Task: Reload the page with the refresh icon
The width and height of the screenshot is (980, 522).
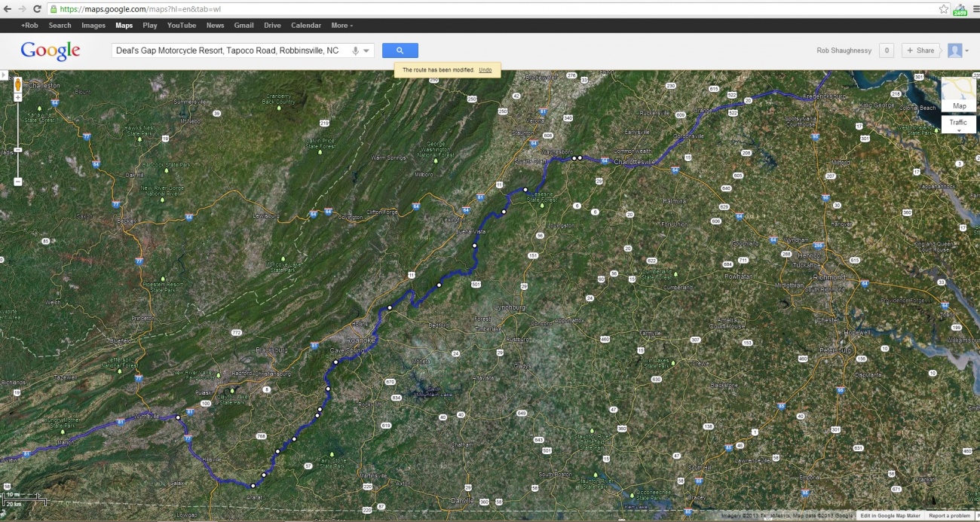Action: coord(38,9)
